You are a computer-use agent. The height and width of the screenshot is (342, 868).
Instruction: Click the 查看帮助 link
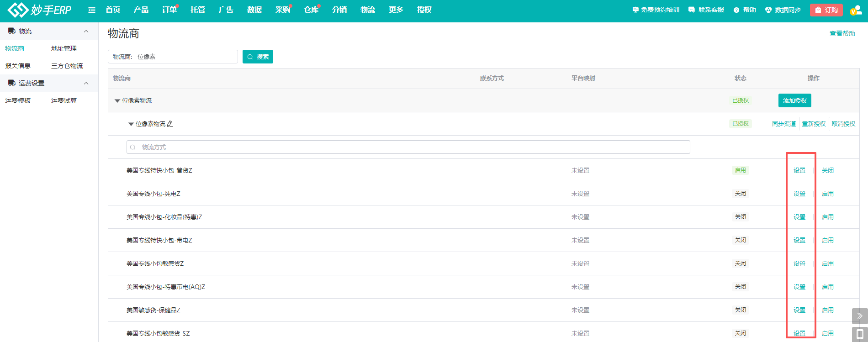(842, 33)
